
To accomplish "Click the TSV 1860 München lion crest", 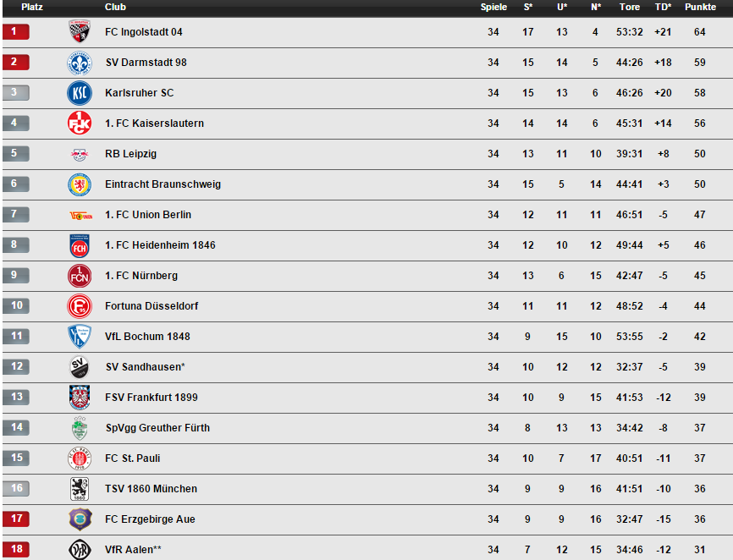I will (x=80, y=489).
